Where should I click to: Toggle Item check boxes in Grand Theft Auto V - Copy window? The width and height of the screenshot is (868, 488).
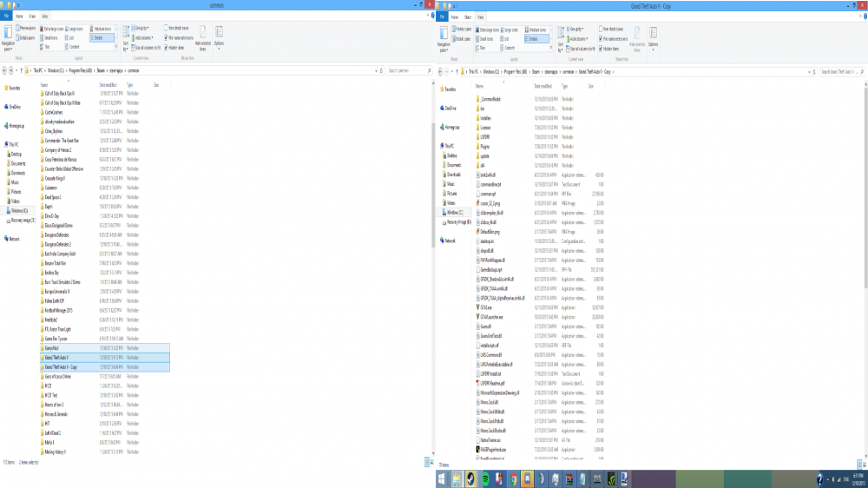[x=611, y=30]
